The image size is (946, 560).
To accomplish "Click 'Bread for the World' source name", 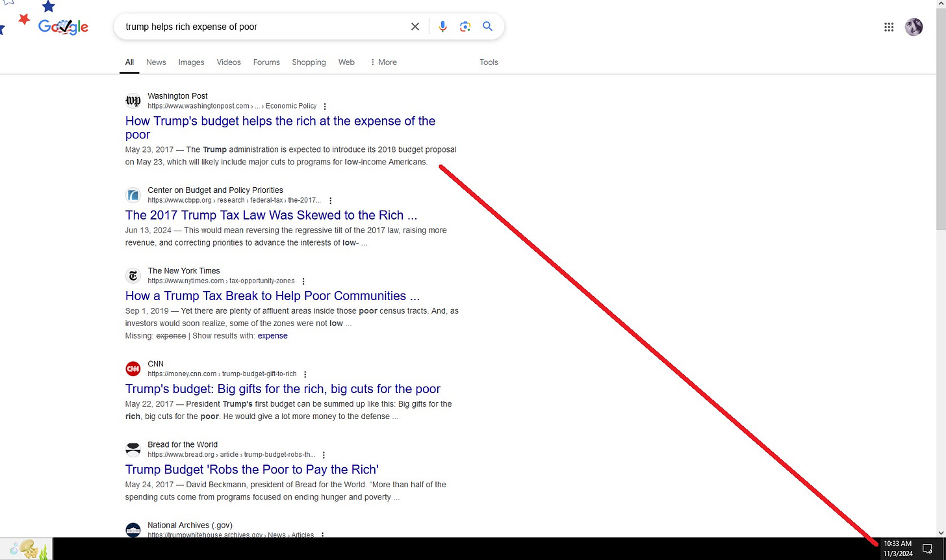I will [x=183, y=445].
